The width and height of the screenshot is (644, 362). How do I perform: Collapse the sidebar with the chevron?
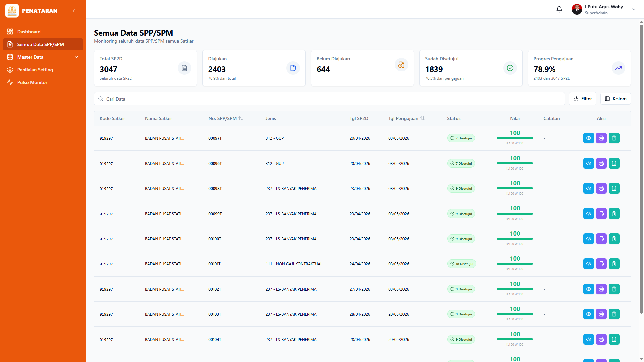tap(74, 11)
